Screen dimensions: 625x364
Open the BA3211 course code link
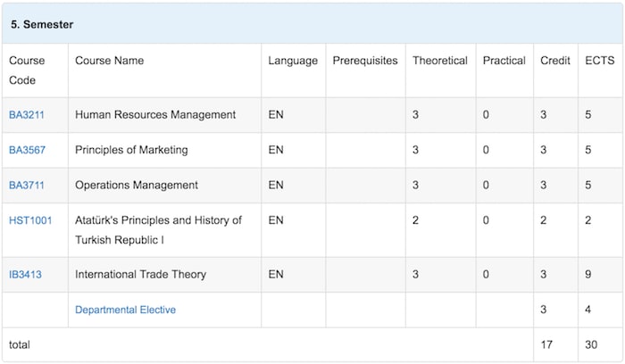click(27, 115)
